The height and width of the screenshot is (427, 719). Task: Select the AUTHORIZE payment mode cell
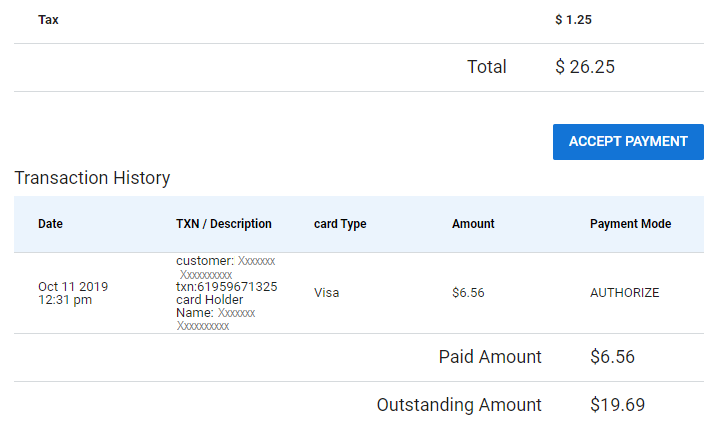point(625,293)
